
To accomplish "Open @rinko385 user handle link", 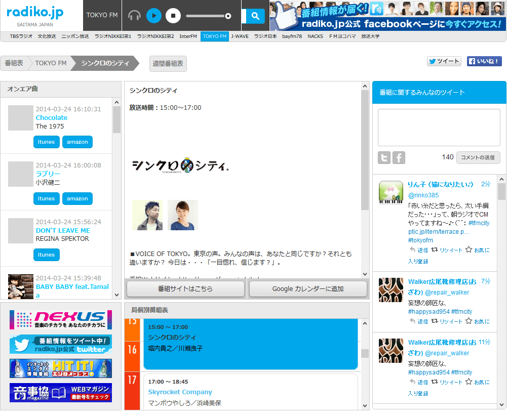I will coord(423,195).
